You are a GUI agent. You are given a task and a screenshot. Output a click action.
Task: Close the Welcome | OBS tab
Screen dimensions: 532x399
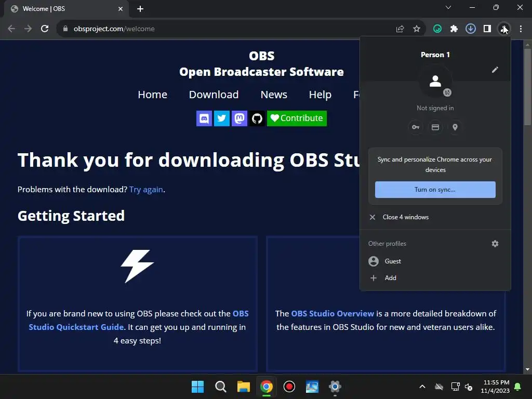[121, 9]
